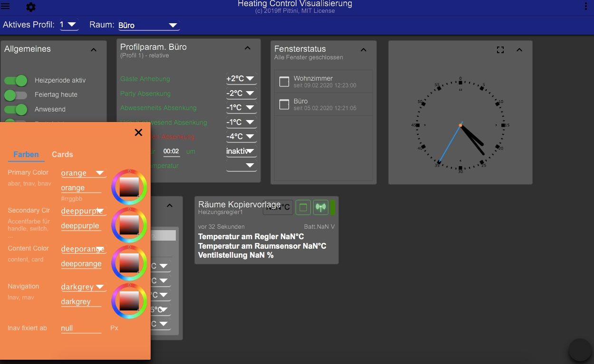Open the hamburger navigation menu
The width and height of the screenshot is (594, 364).
click(5, 7)
